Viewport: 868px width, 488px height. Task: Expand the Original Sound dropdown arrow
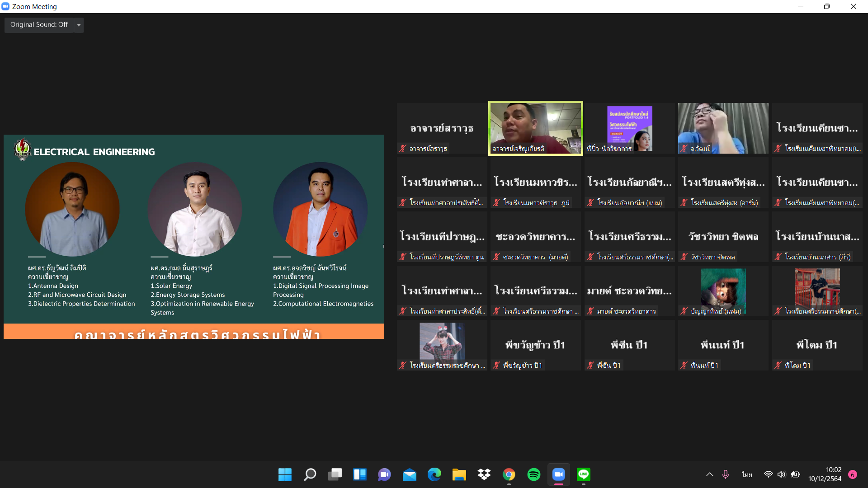tap(79, 25)
